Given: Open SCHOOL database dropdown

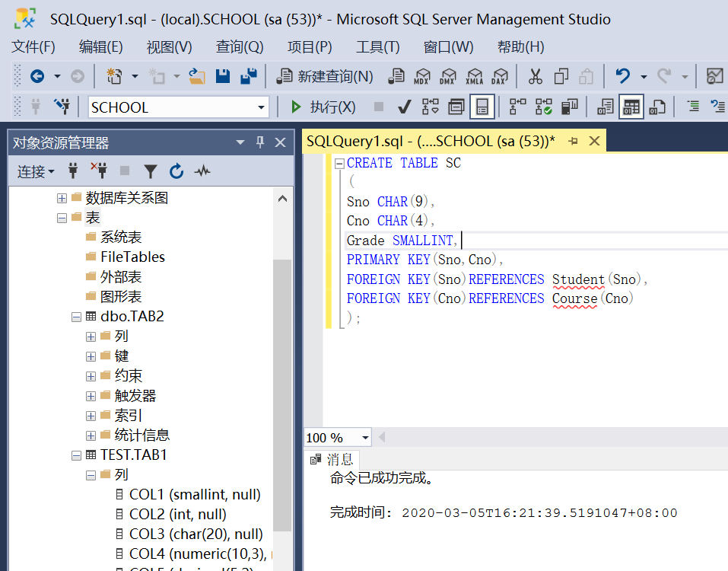Looking at the screenshot, I should click(262, 107).
